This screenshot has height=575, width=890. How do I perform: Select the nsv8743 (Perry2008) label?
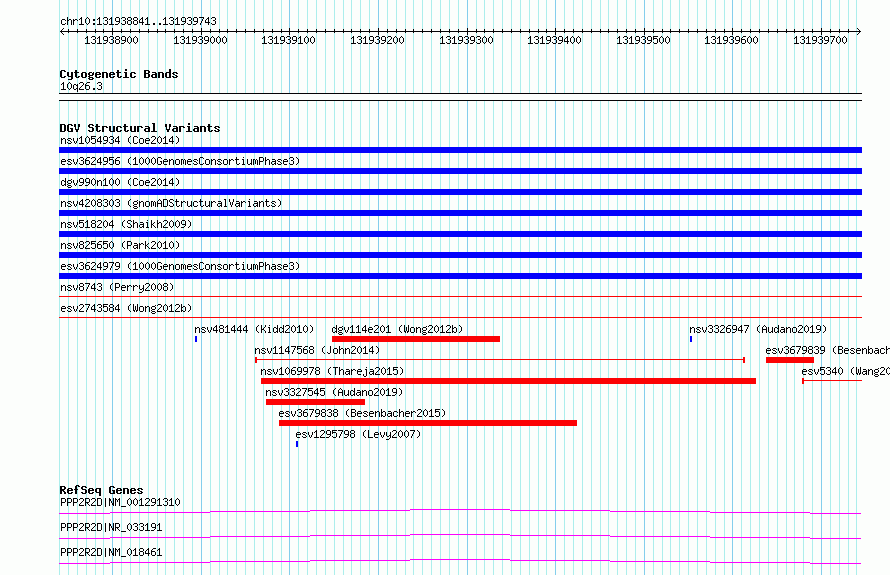point(117,287)
